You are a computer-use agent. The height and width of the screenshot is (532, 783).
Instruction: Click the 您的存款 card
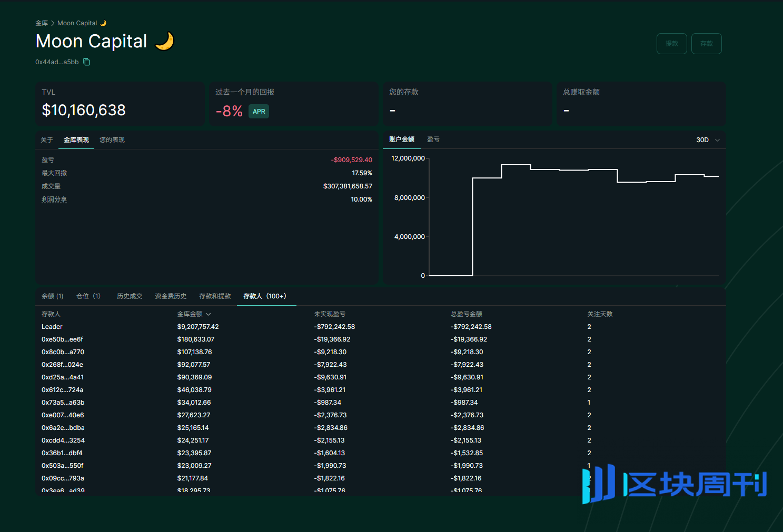[x=468, y=104]
